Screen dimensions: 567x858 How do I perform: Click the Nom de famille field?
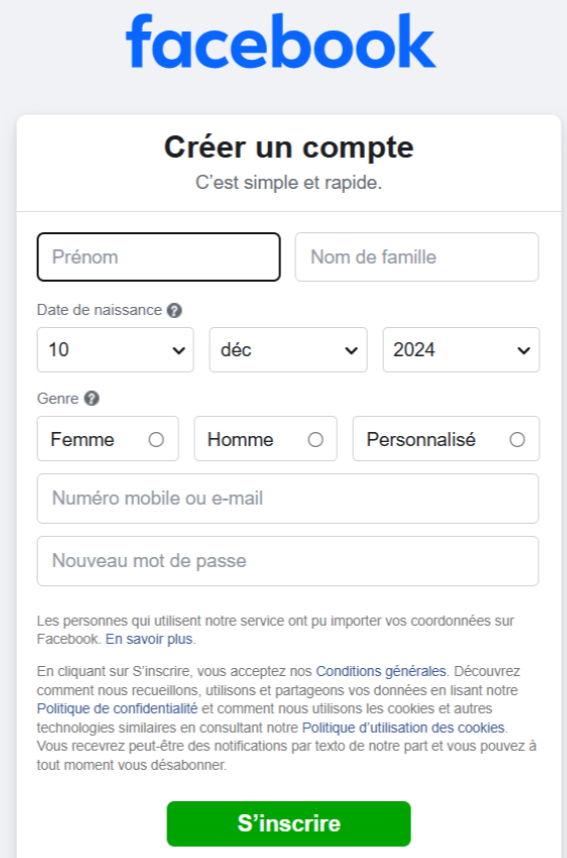(x=417, y=257)
